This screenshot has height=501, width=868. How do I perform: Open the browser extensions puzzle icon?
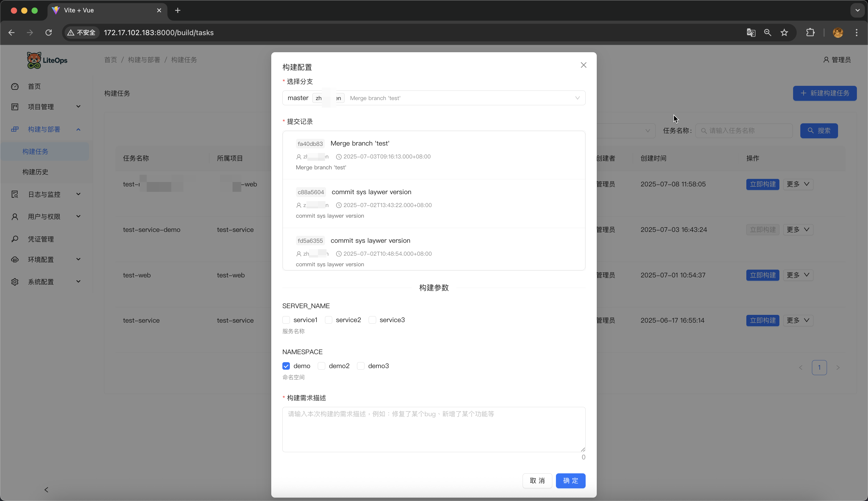point(810,32)
